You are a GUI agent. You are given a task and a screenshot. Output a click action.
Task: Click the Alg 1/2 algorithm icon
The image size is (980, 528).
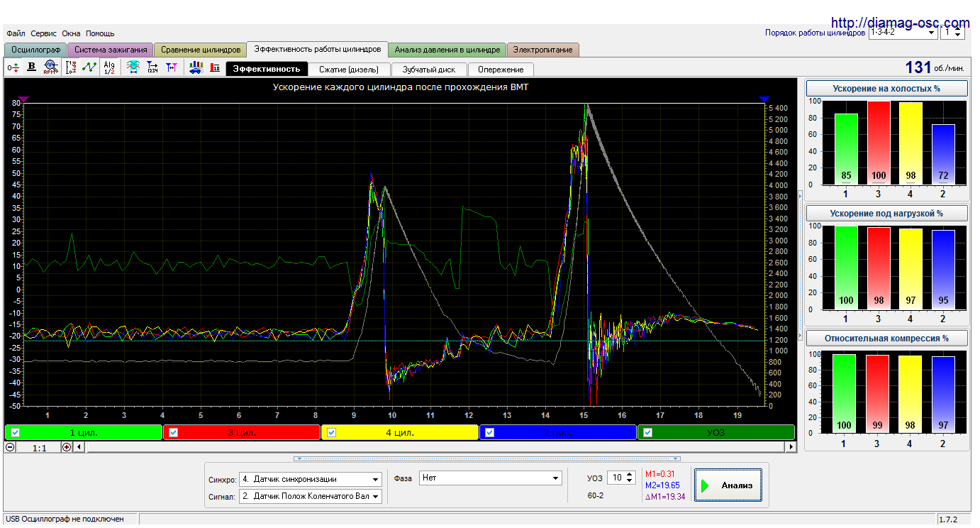(108, 67)
